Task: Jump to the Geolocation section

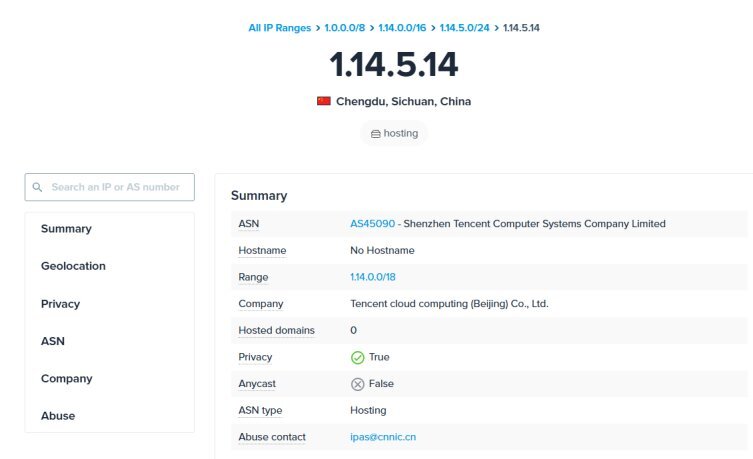Action: pos(73,266)
